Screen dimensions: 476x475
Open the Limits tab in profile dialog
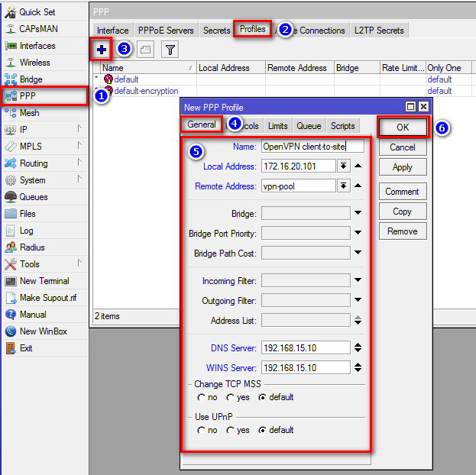point(278,126)
